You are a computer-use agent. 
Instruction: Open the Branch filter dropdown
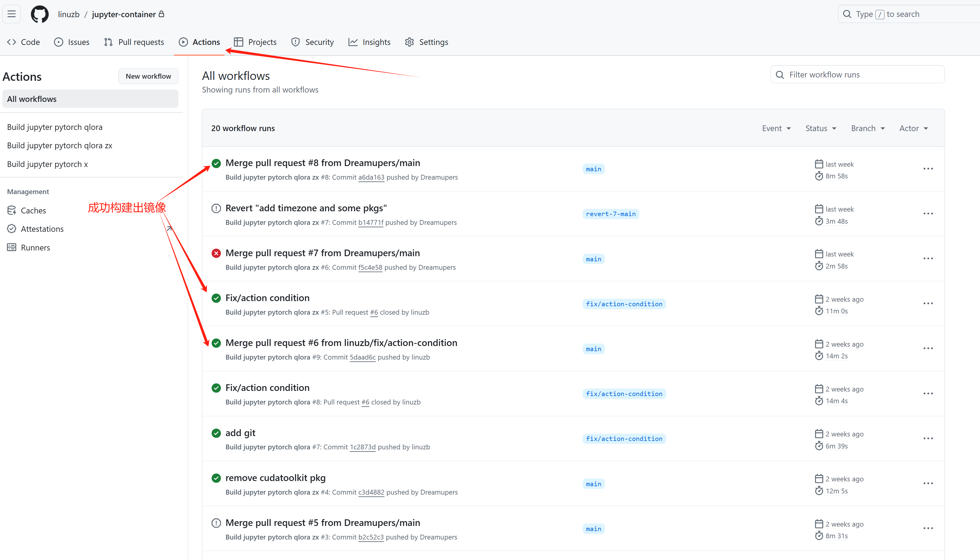pos(867,128)
